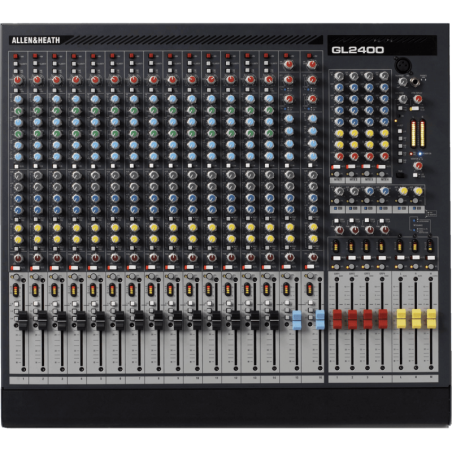Toggle the first matrix column mute switch

[x=336, y=166]
